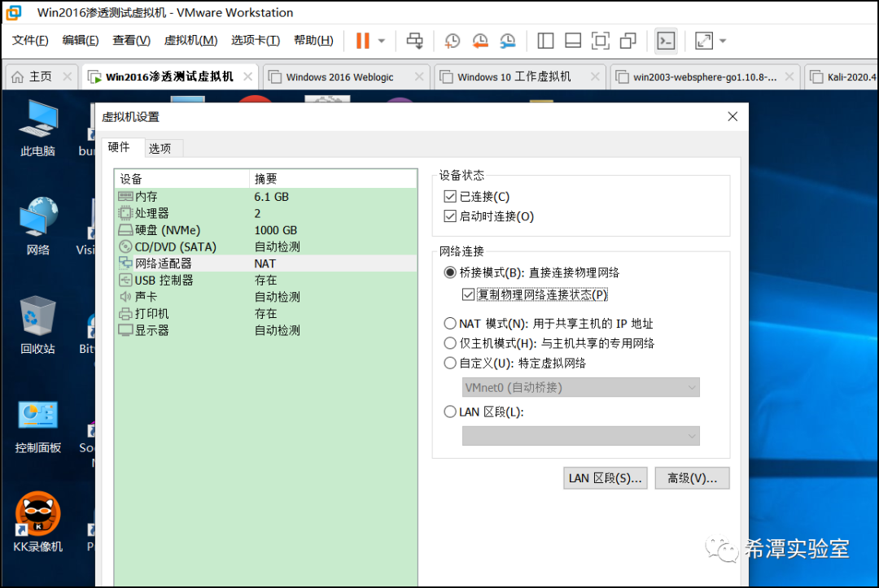Image resolution: width=879 pixels, height=588 pixels.
Task: Select NAT 模式(N) radio button
Action: point(449,324)
